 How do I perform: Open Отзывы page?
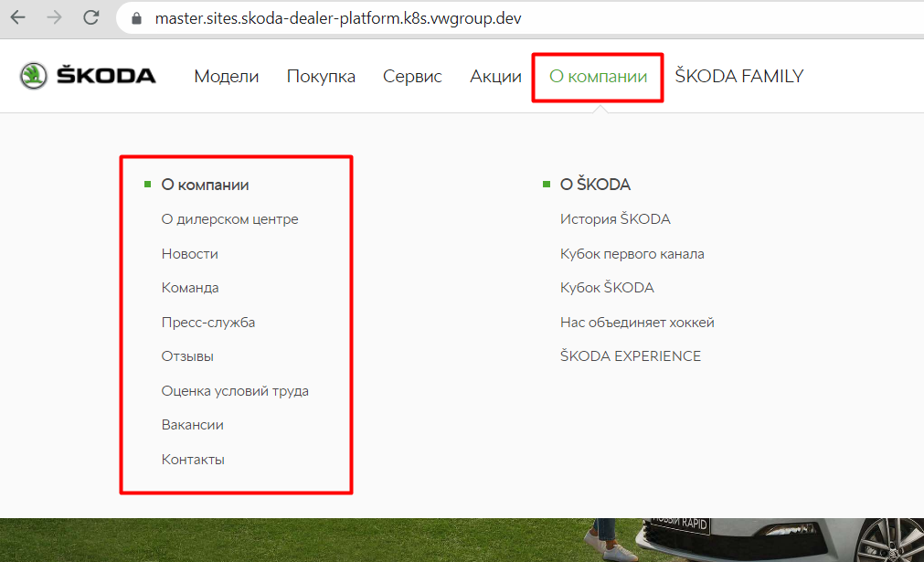tap(187, 356)
